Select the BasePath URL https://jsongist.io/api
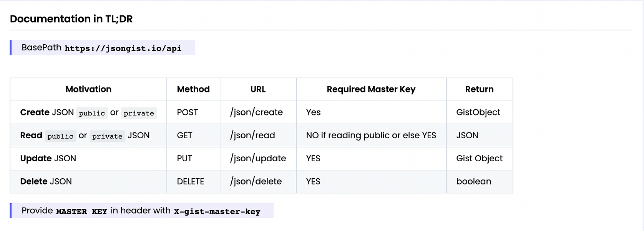This screenshot has height=231, width=644. (x=123, y=48)
